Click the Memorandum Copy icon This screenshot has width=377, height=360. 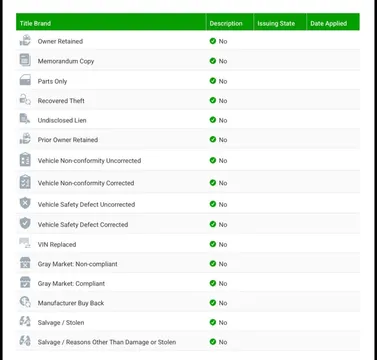pos(25,60)
